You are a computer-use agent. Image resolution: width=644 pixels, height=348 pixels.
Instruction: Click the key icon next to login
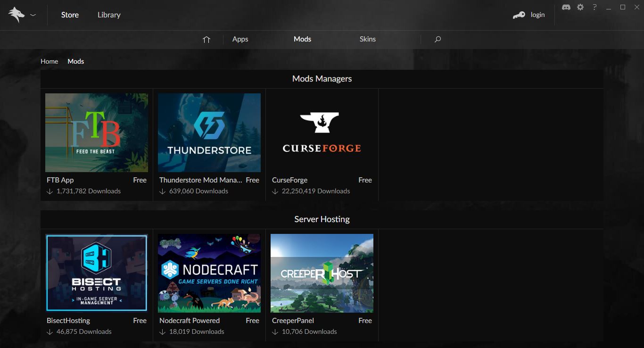point(519,15)
